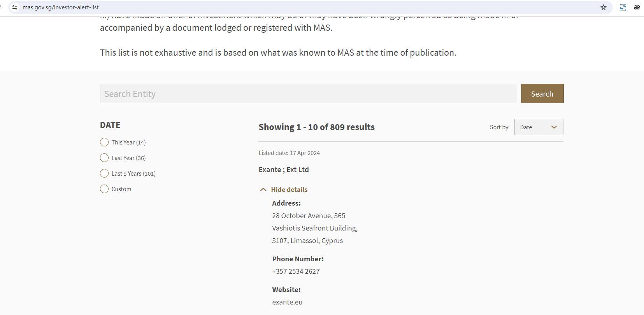Open the blue S browser extension
Screen dimensions: 644x315
tap(623, 7)
